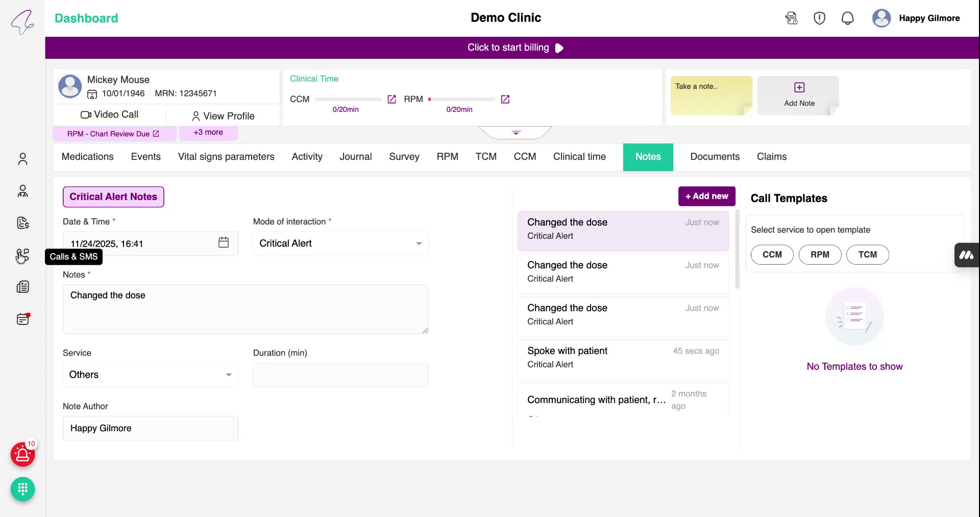The image size is (980, 517).
Task: Select the fax journal icon in sidebar
Action: (22, 287)
